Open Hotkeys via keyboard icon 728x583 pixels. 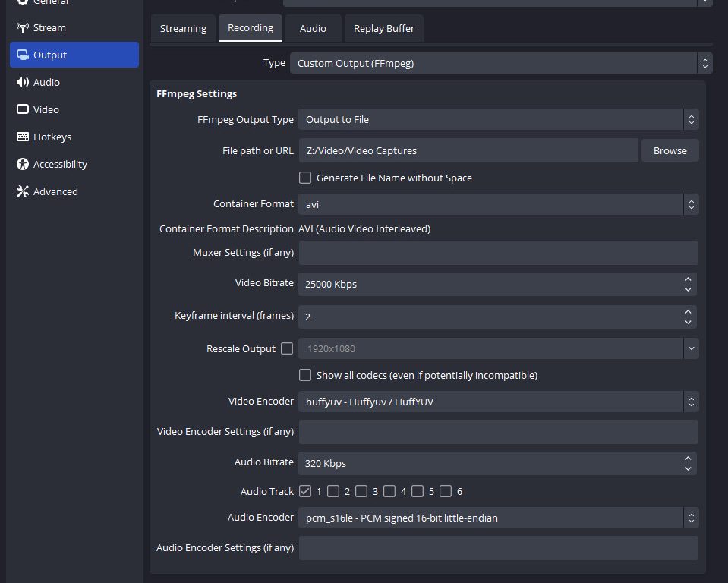click(x=22, y=137)
